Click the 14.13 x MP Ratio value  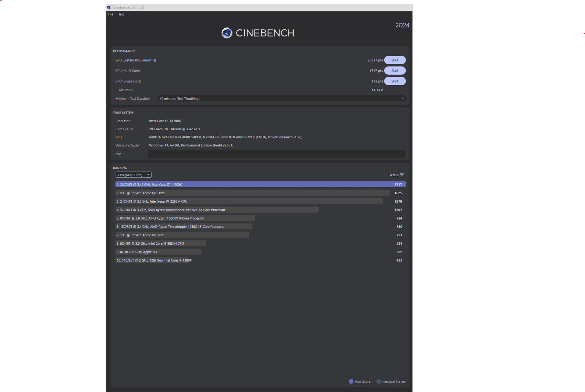[377, 90]
